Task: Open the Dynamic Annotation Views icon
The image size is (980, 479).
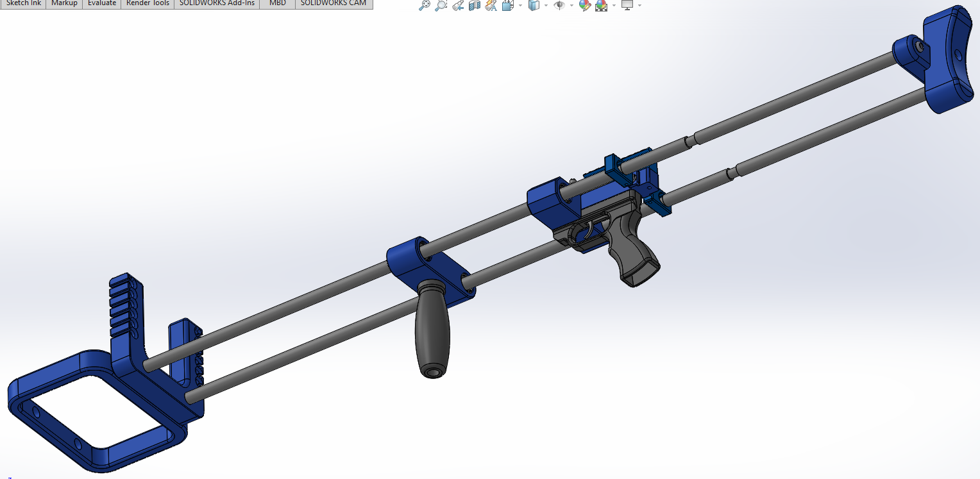Action: pos(491,5)
